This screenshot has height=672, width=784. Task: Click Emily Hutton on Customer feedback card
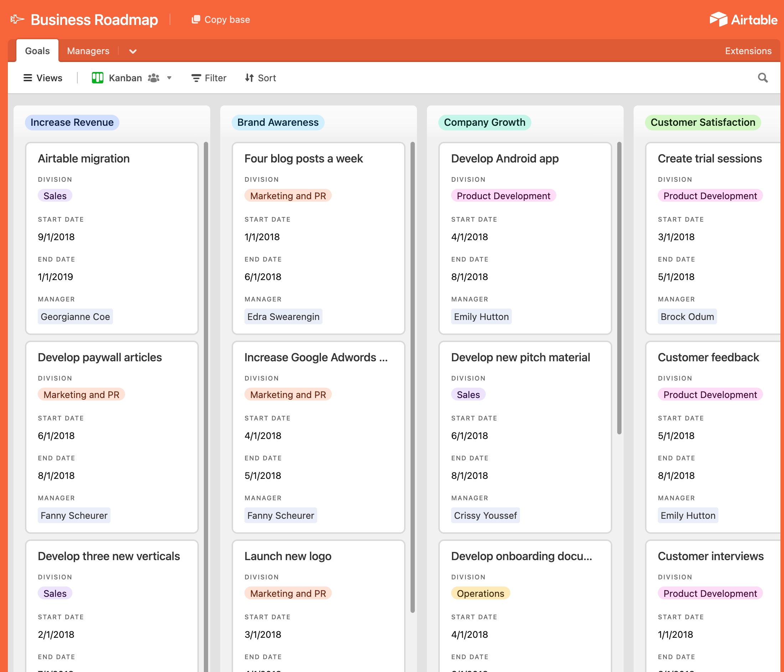point(688,515)
